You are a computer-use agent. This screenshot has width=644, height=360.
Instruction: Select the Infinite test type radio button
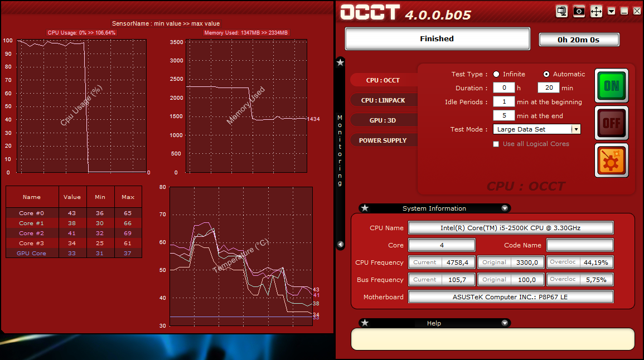[x=496, y=74]
